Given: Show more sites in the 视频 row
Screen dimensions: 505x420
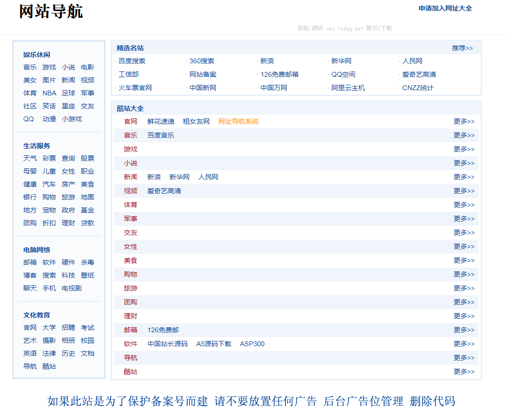Looking at the screenshot, I should [464, 191].
